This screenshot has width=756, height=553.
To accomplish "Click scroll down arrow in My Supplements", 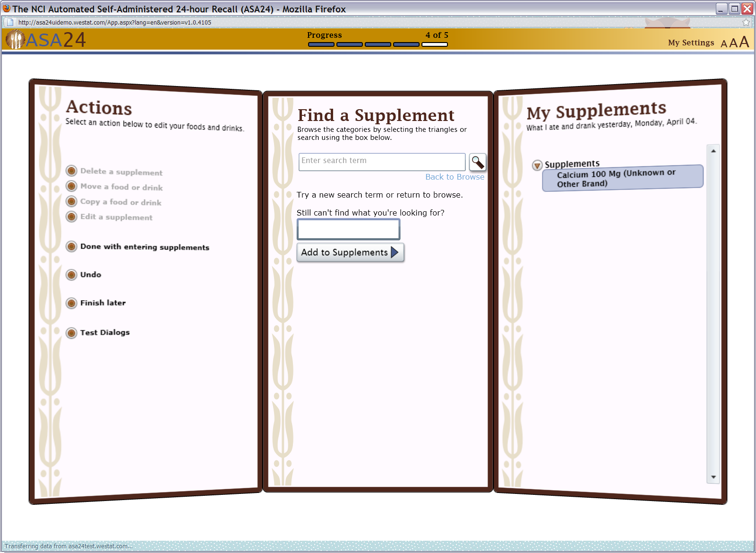I will coord(713,477).
